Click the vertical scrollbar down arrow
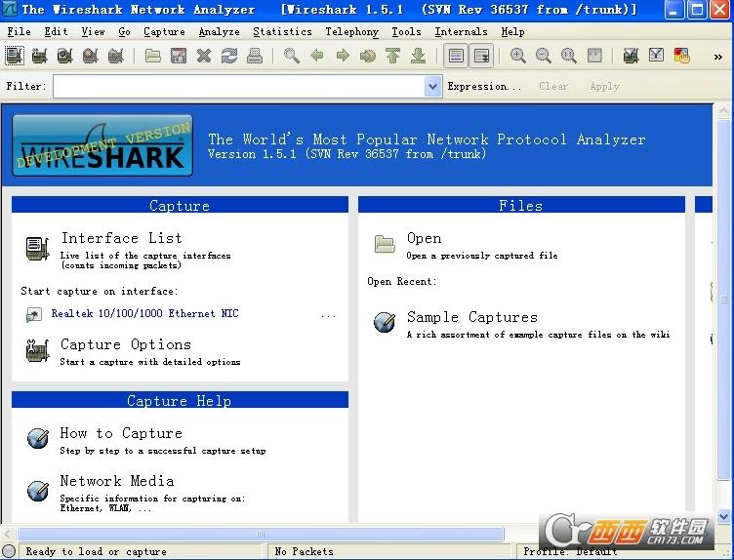This screenshot has height=560, width=734. (x=723, y=516)
